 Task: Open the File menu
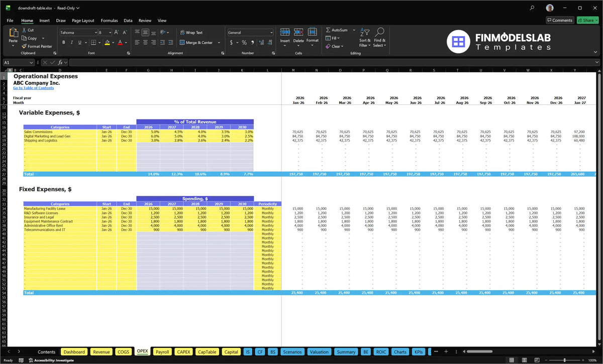tap(10, 21)
